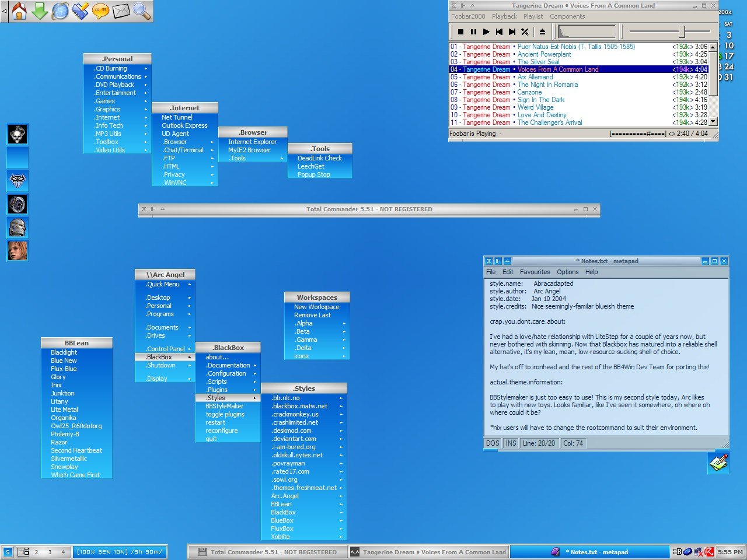
Task: Expand the .Privacy submenu in .Internet
Action: [184, 174]
